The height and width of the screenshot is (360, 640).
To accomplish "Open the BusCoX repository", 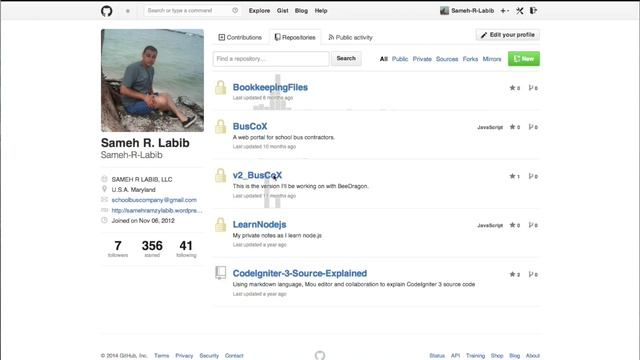I will (250, 127).
